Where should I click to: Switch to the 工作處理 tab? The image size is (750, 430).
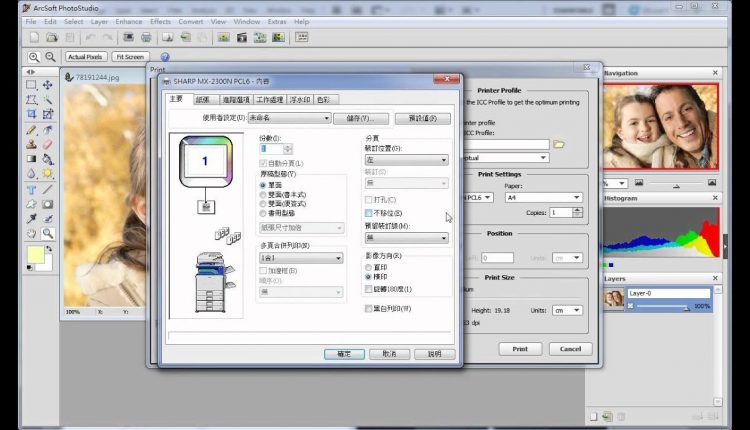pyautogui.click(x=270, y=99)
